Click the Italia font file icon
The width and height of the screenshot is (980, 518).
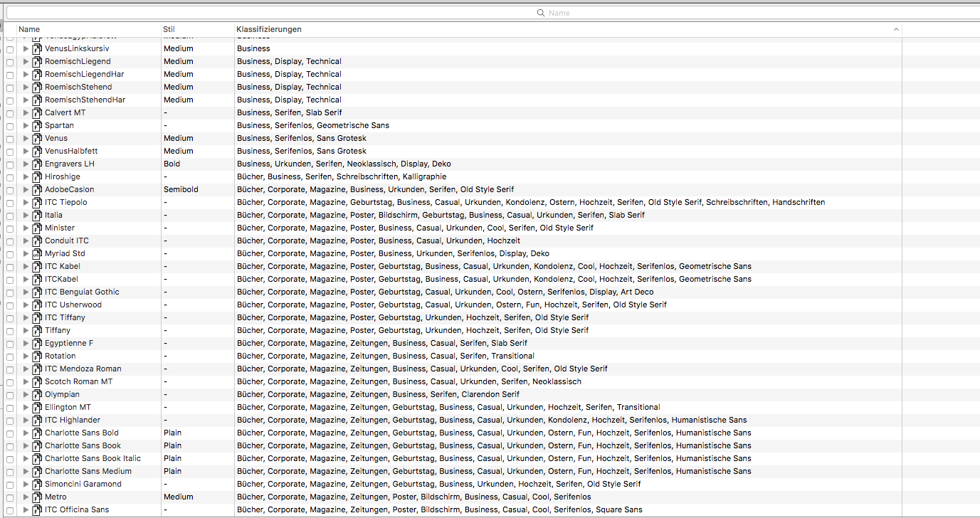pyautogui.click(x=37, y=215)
